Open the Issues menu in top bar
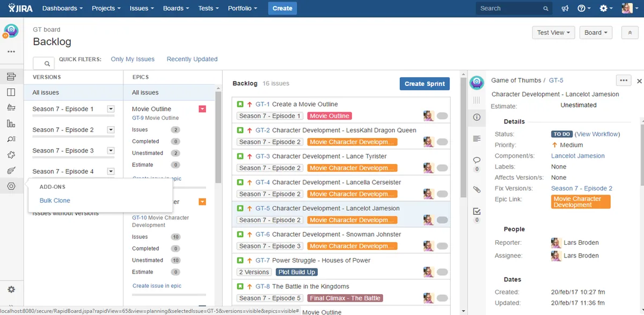 [142, 9]
